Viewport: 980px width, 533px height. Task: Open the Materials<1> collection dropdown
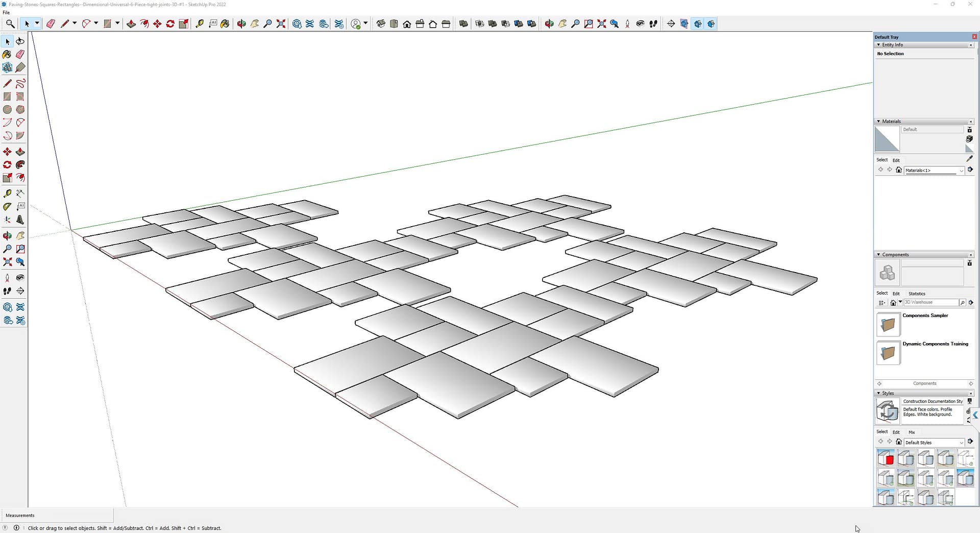pyautogui.click(x=961, y=171)
